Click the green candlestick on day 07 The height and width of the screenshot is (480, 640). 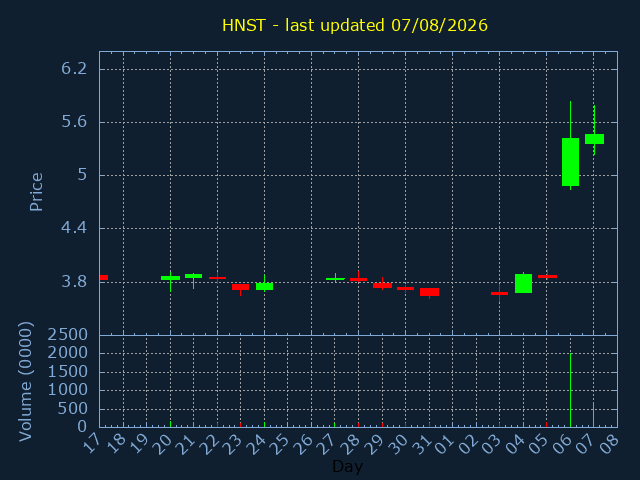click(x=594, y=139)
